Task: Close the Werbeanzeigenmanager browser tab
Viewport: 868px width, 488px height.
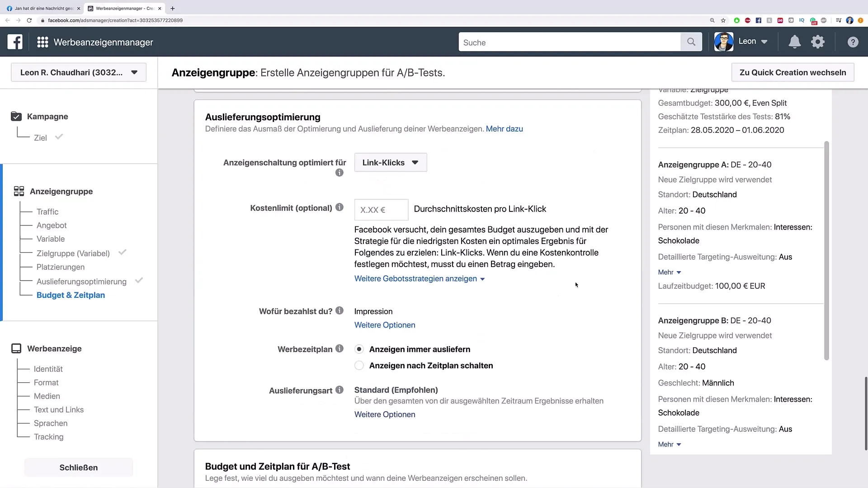Action: point(160,8)
